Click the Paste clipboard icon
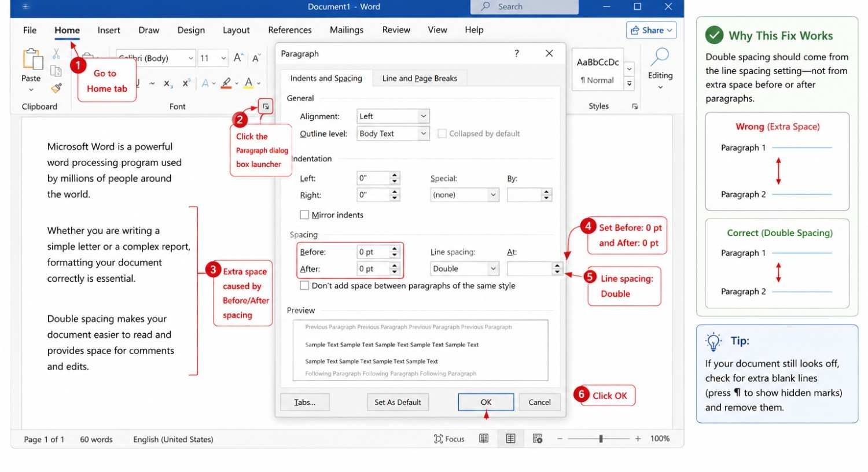868x472 pixels. (x=32, y=60)
